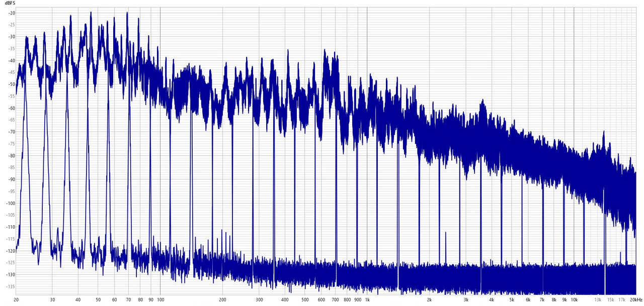
Task: Click the 700 Hz frequency axis label
Action: tap(335, 299)
